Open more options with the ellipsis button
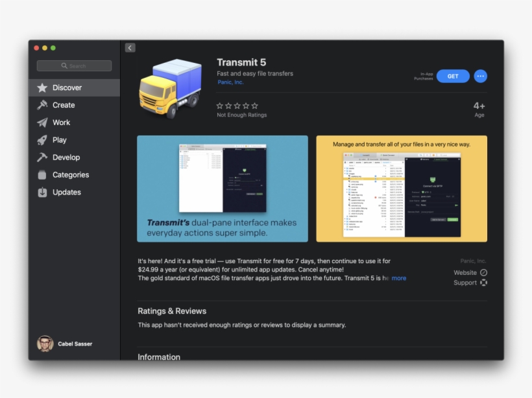 click(x=480, y=76)
